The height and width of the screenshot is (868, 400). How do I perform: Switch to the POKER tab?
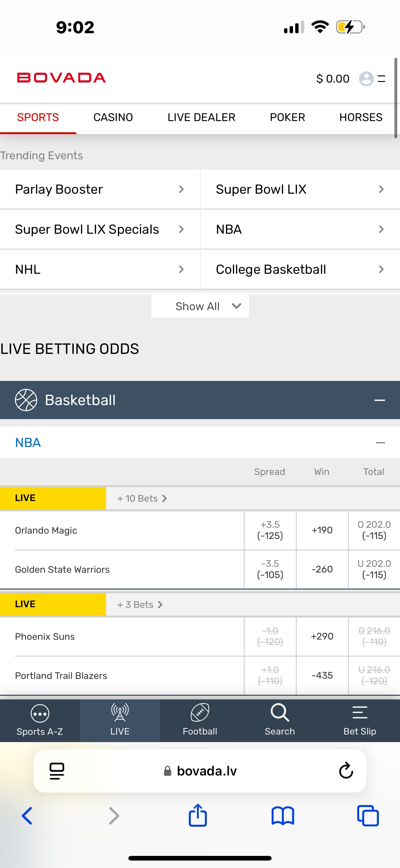(287, 117)
